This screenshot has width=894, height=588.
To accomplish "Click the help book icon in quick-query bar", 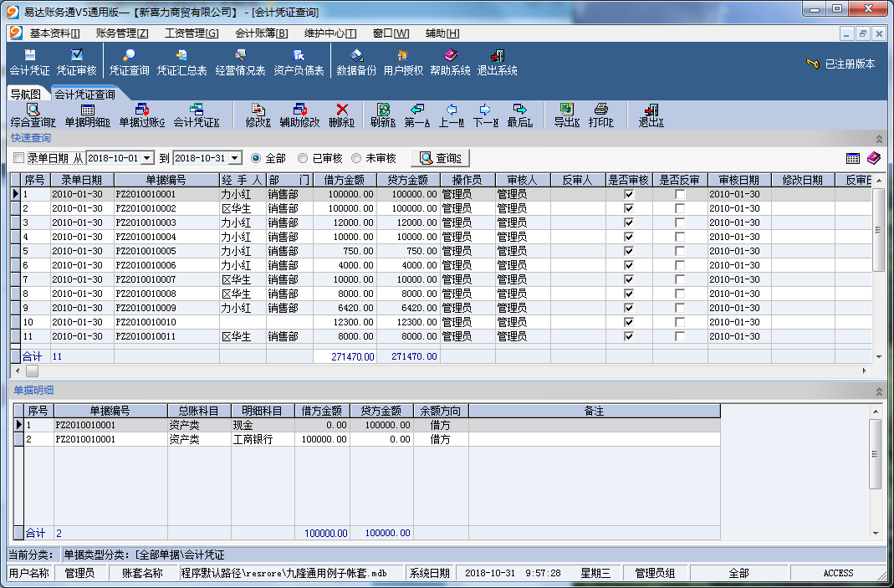I will pos(873,159).
